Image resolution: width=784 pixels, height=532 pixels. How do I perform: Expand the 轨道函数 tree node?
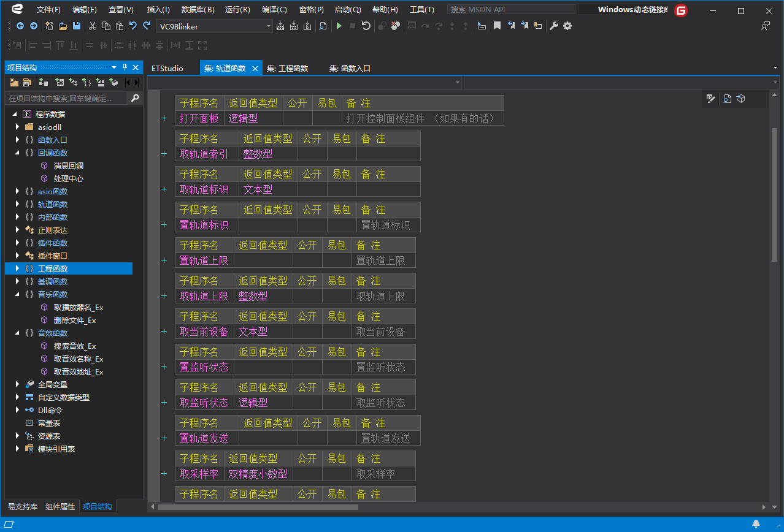(17, 204)
